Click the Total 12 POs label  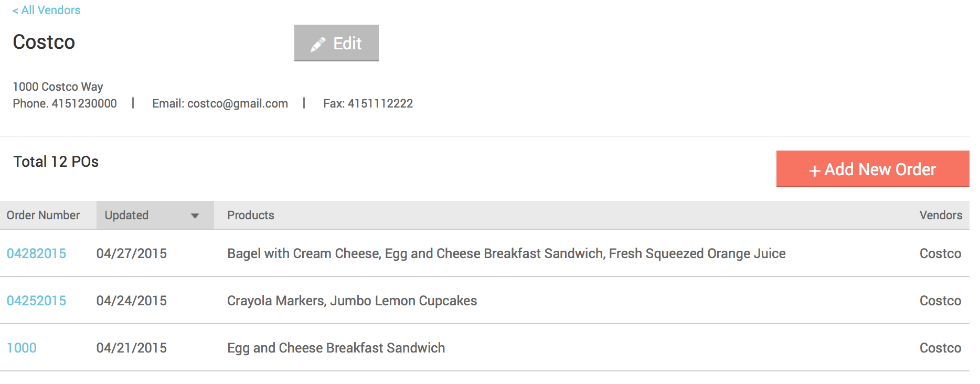56,162
